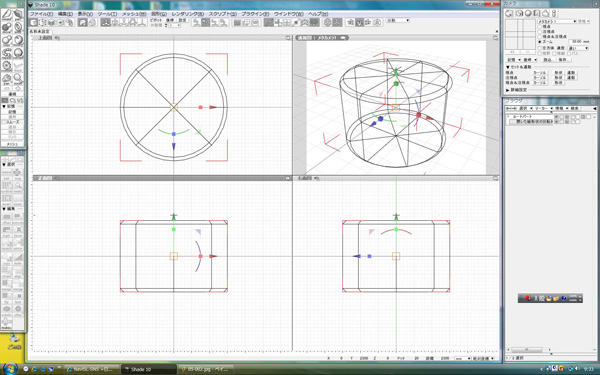
Task: Select the 視点 radio button
Action: (x=540, y=26)
